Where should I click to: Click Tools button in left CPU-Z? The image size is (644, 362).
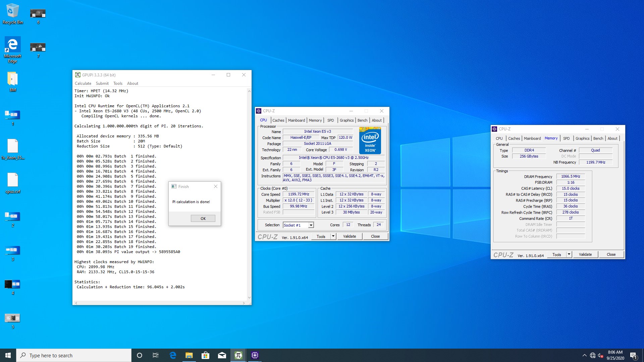click(x=321, y=236)
